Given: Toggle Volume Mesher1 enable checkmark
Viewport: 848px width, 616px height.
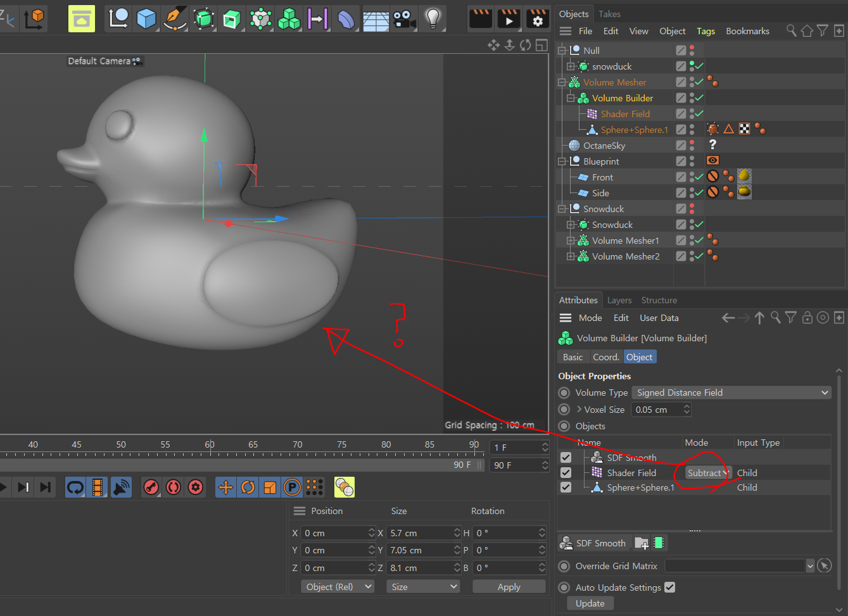Looking at the screenshot, I should click(699, 240).
